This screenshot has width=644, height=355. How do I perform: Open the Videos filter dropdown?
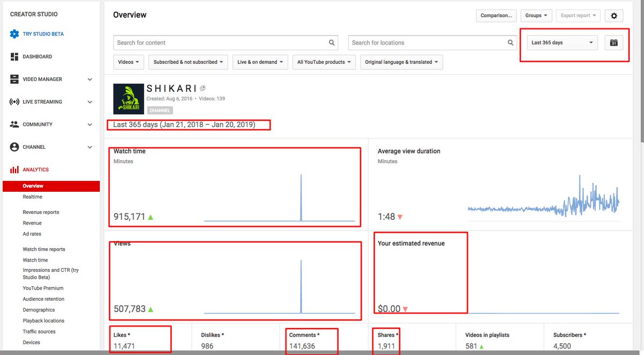pyautogui.click(x=129, y=62)
